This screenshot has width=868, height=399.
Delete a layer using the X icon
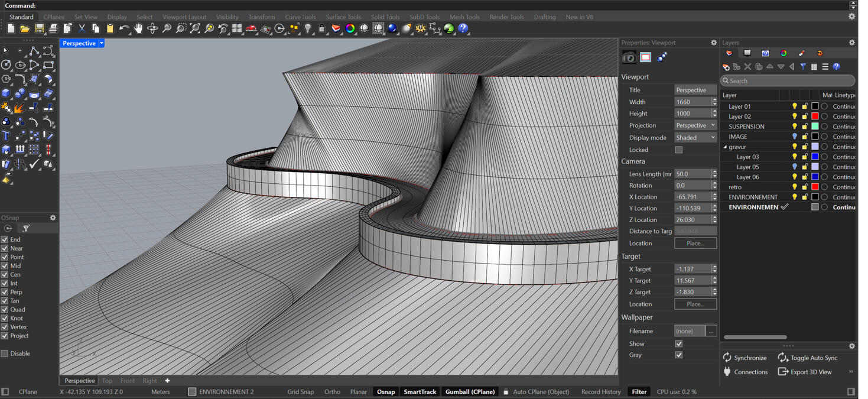tap(747, 66)
